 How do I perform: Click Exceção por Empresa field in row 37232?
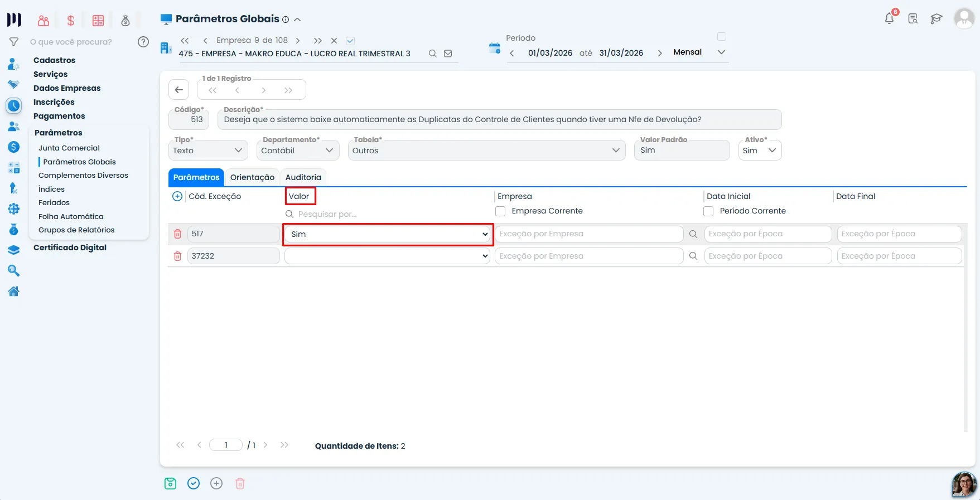(589, 256)
